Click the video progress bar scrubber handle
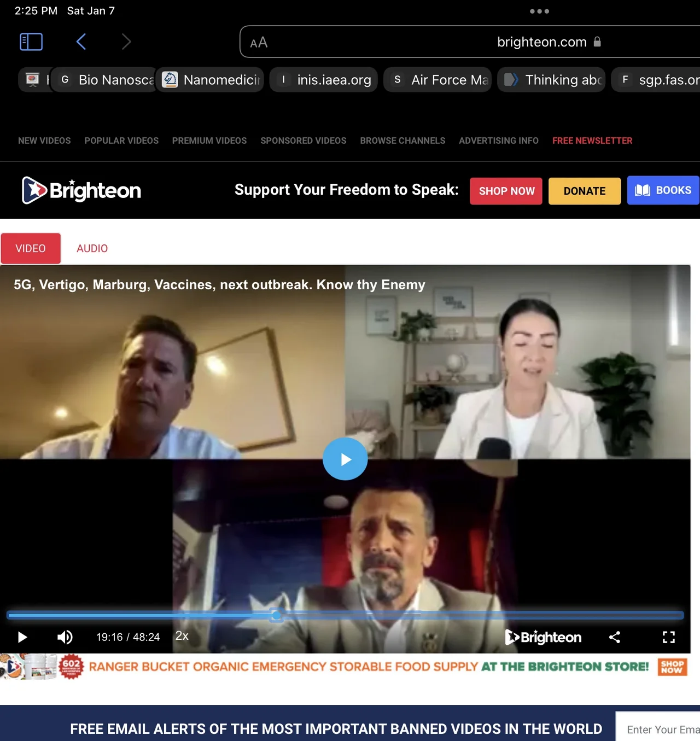The height and width of the screenshot is (741, 700). click(x=276, y=615)
